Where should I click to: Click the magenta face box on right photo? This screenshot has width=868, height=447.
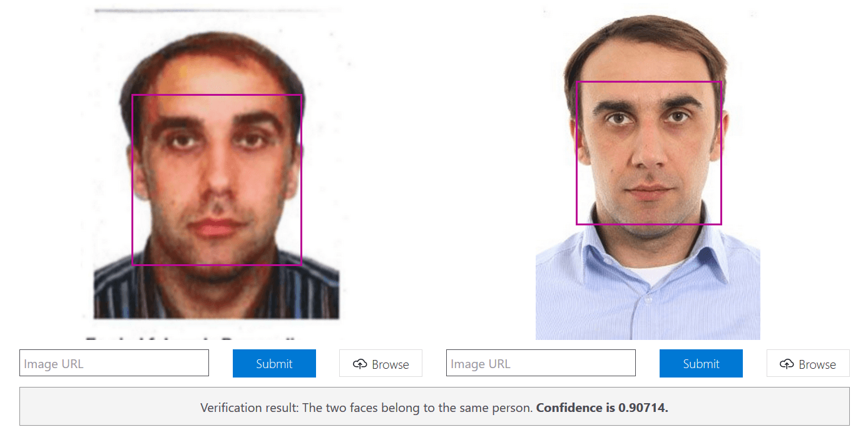point(648,153)
